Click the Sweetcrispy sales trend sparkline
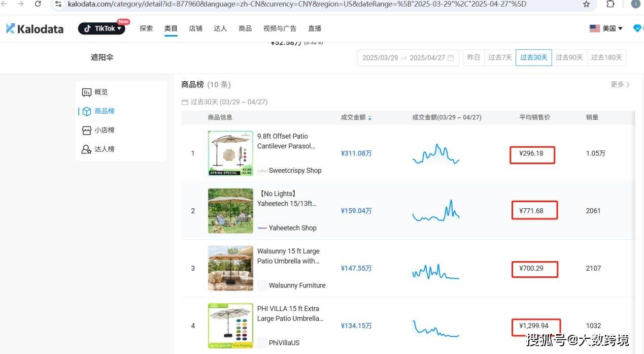644x354 pixels. 436,154
